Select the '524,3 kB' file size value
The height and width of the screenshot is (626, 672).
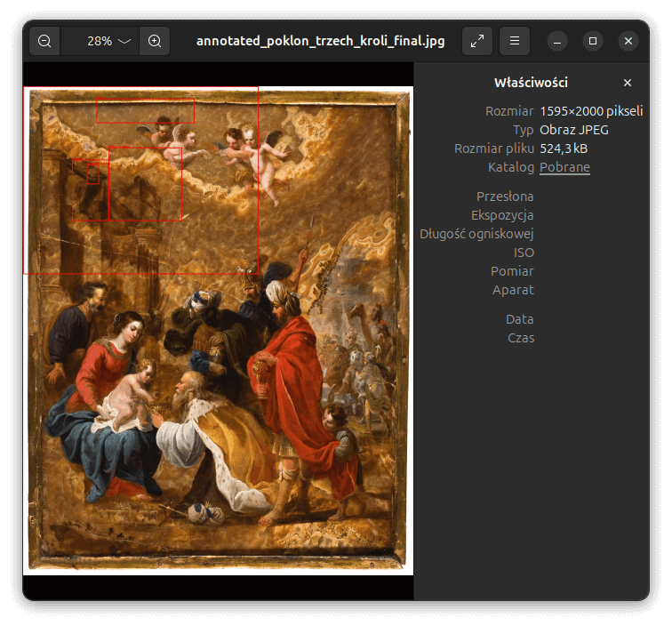[564, 148]
